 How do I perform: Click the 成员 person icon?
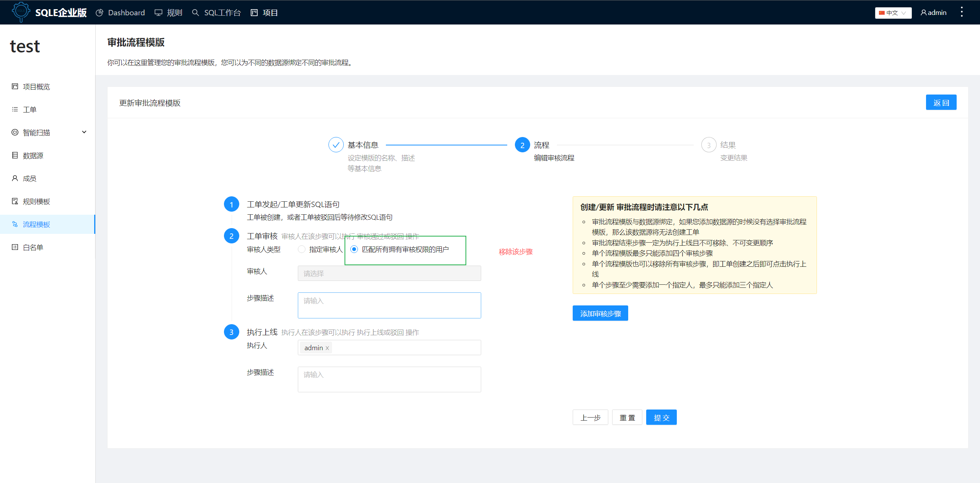[15, 178]
